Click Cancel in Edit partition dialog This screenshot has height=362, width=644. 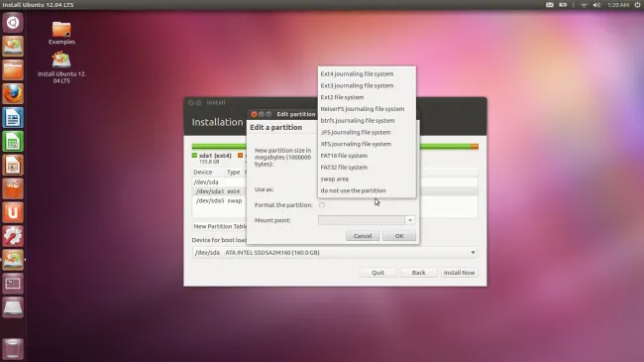pos(363,236)
